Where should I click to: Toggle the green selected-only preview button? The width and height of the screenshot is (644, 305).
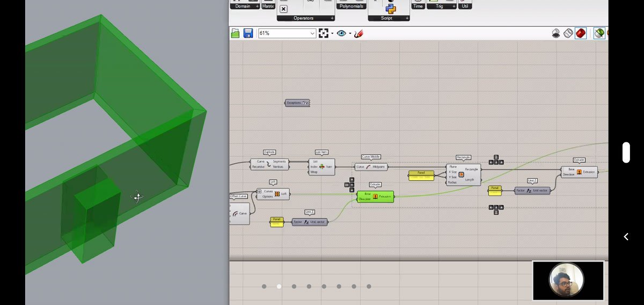[x=599, y=33]
